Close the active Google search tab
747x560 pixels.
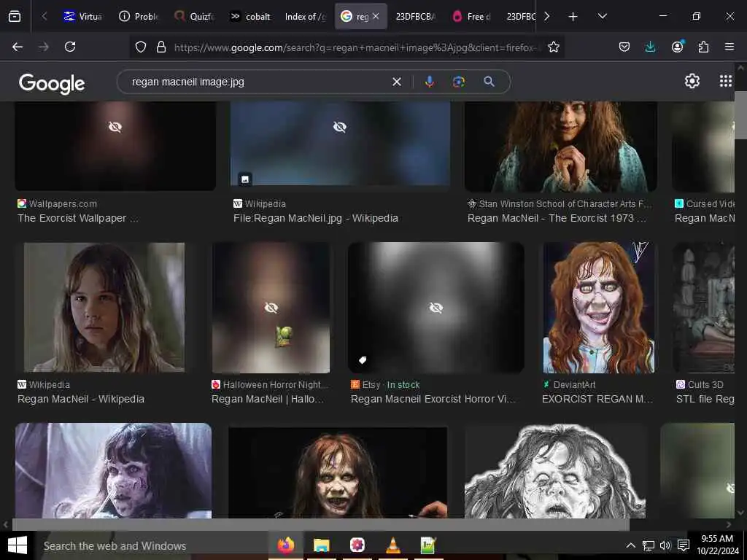point(376,16)
